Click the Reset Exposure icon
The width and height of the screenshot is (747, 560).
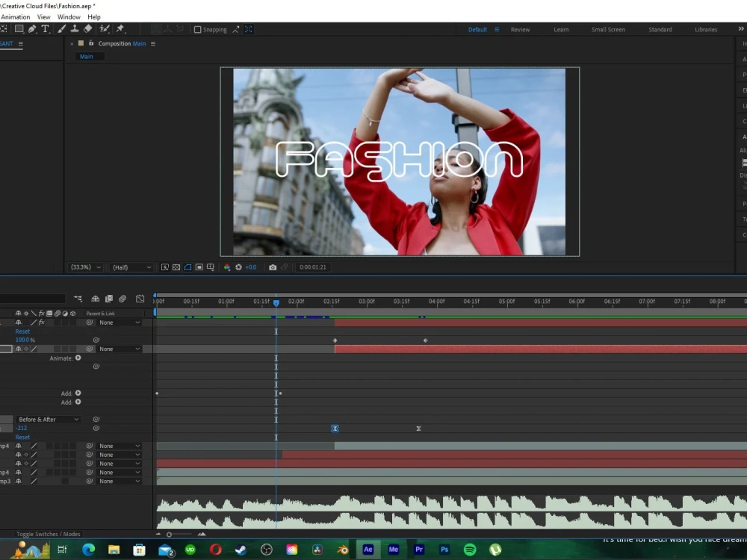coord(239,267)
